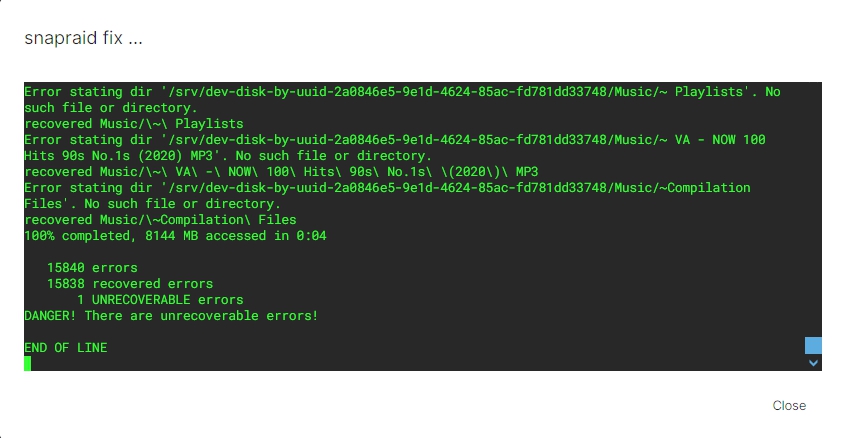Click the scrollbar down chevron arrow
The height and width of the screenshot is (438, 844).
point(813,363)
